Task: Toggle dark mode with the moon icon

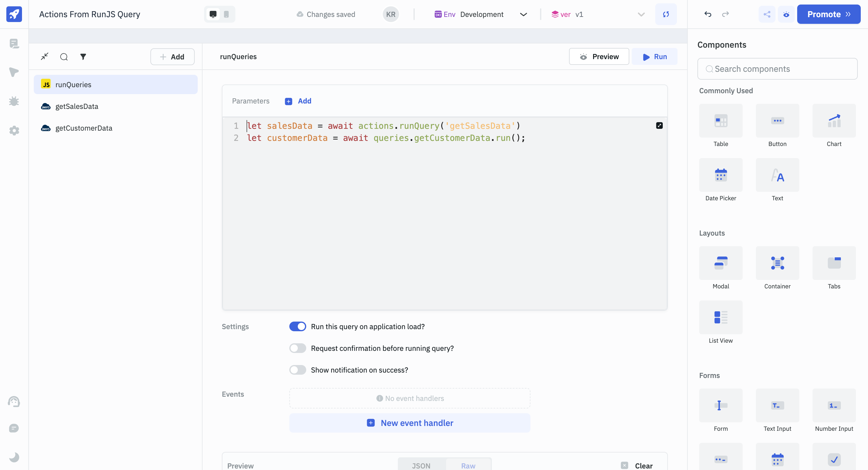Action: tap(14, 457)
